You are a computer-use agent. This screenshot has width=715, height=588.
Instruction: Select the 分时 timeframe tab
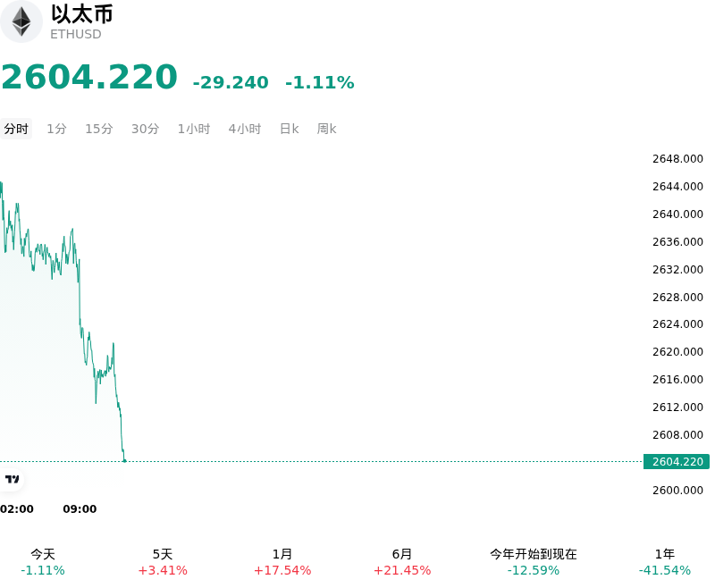(16, 129)
